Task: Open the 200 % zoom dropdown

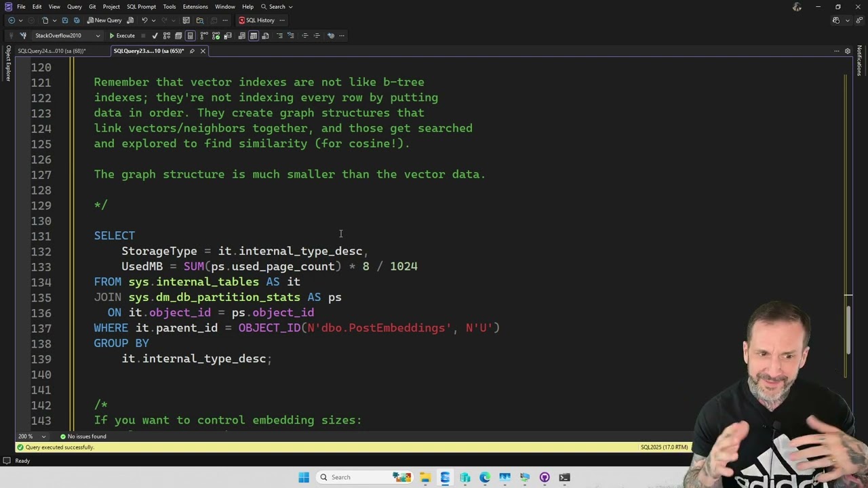Action: pos(33,436)
